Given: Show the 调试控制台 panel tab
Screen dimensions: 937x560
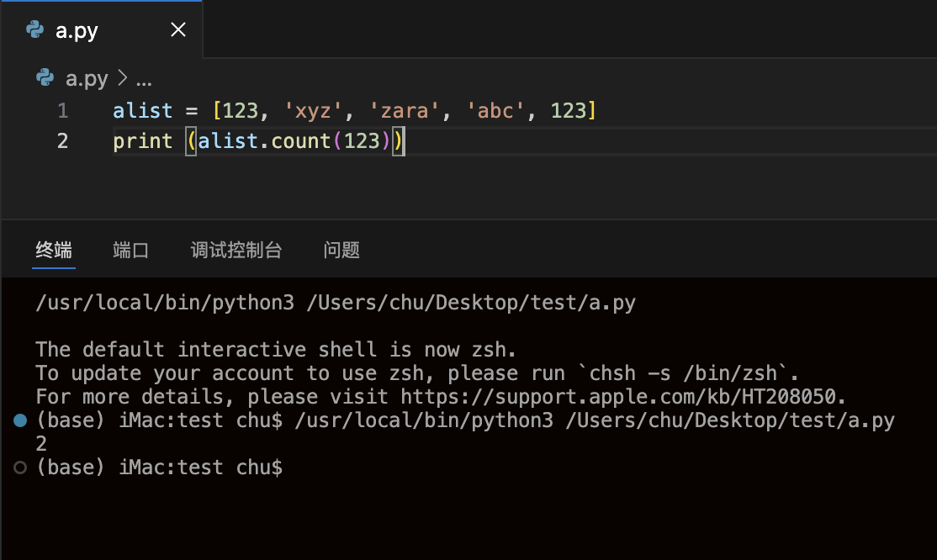Looking at the screenshot, I should tap(236, 250).
